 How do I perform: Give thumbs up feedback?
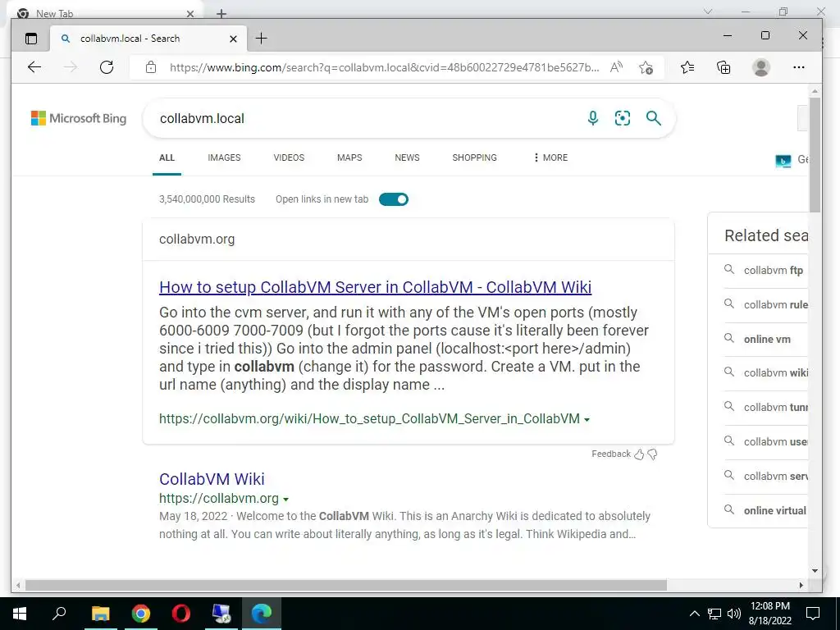[x=638, y=454]
